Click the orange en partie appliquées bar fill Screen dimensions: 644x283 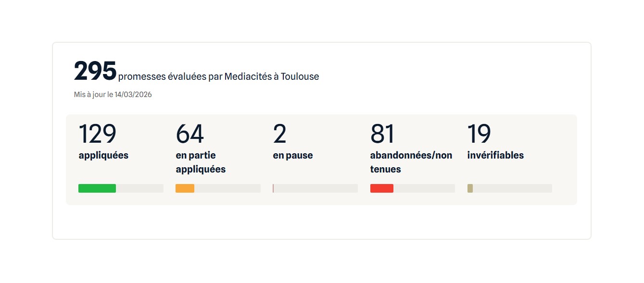pyautogui.click(x=185, y=188)
